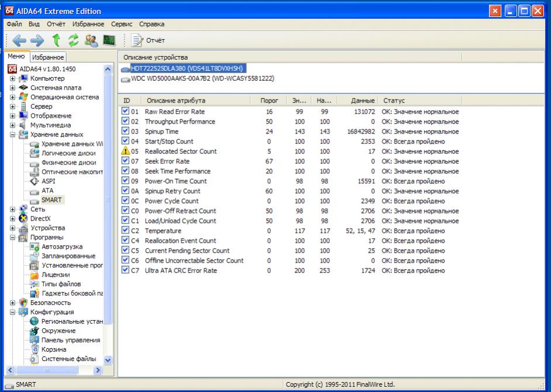Uncheck the Raw Read Error Rate attribute
This screenshot has height=392, width=551.
(x=126, y=112)
